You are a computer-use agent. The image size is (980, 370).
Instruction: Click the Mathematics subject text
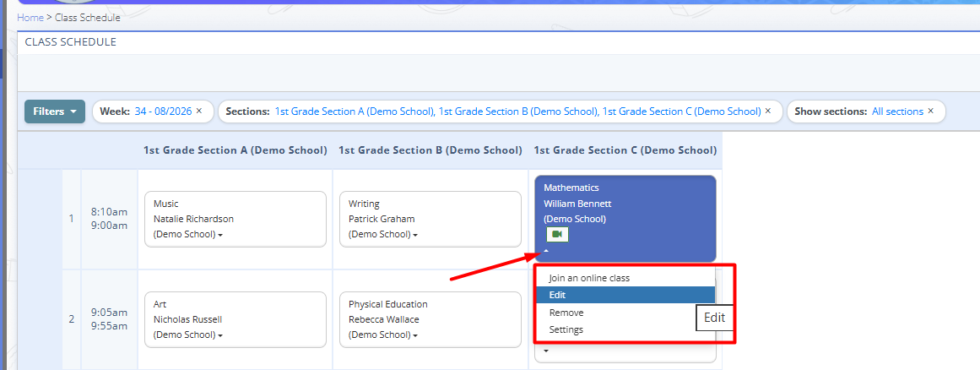coord(571,188)
